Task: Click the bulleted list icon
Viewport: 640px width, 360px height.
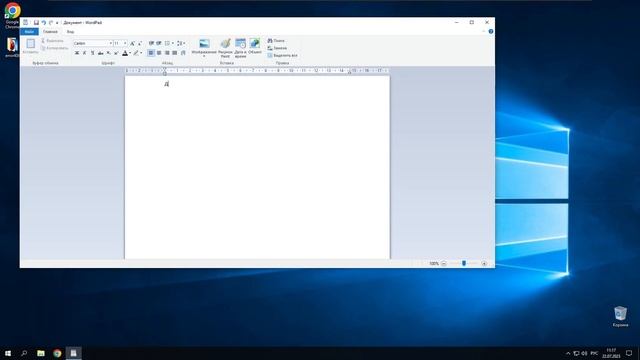Action: pyautogui.click(x=167, y=43)
